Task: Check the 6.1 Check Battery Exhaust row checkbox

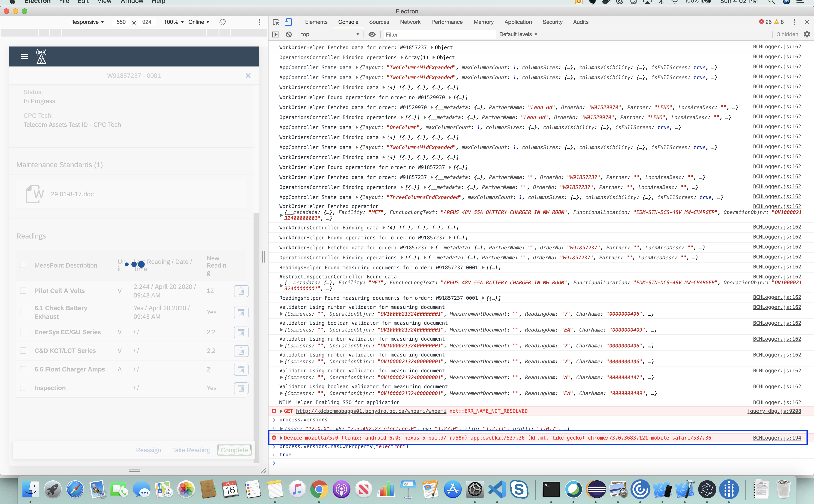Action: 23,312
